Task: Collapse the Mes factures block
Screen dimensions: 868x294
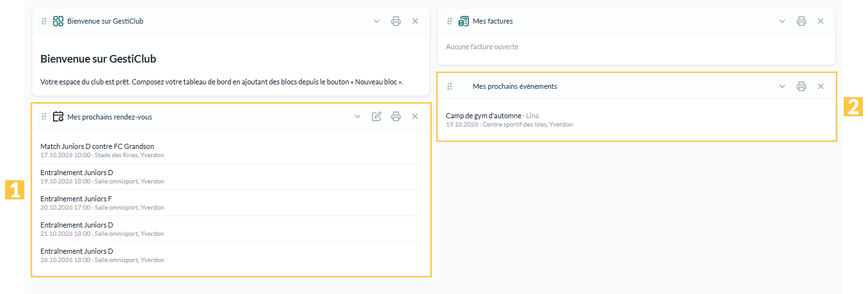Action: pos(782,21)
